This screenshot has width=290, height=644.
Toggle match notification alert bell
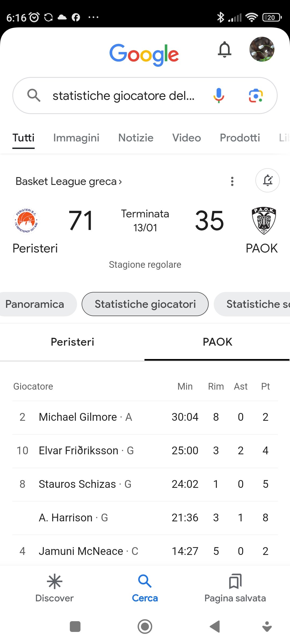(267, 180)
